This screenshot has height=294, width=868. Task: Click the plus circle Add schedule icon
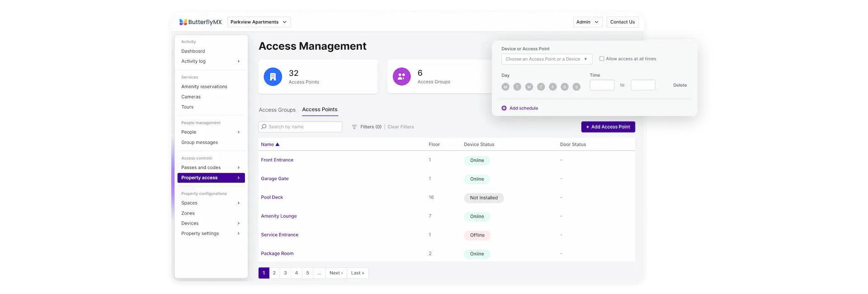point(504,108)
